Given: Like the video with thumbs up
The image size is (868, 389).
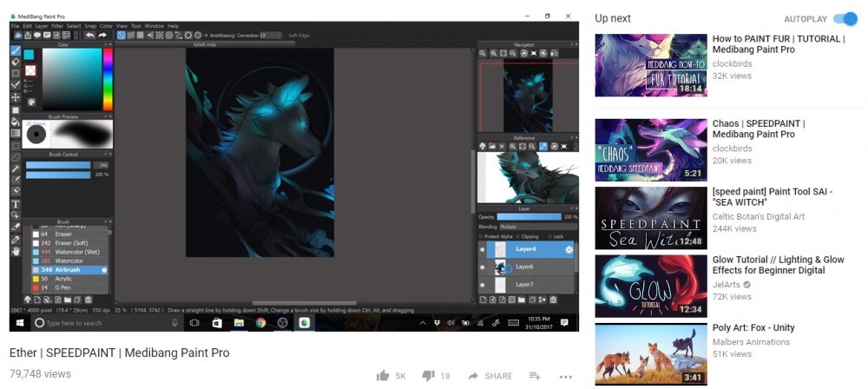Looking at the screenshot, I should point(383,376).
